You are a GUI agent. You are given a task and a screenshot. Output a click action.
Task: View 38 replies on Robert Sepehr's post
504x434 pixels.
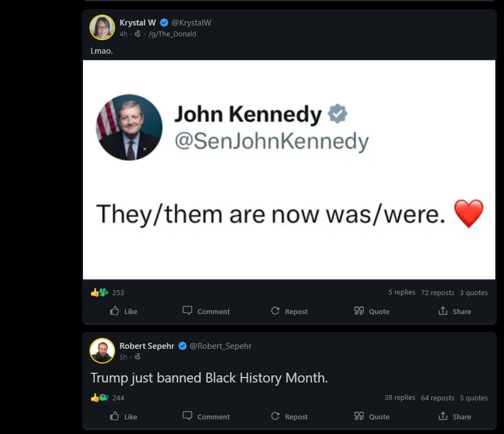[x=399, y=398]
